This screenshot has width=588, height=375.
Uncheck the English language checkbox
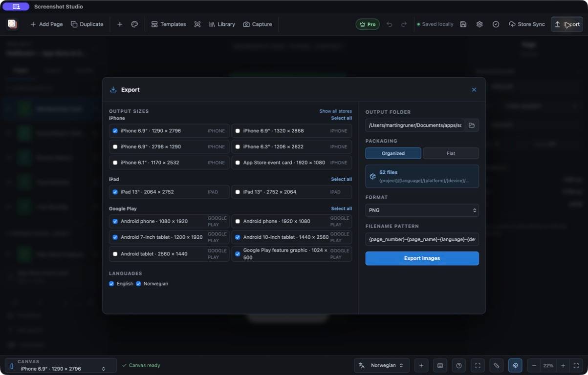click(x=111, y=284)
